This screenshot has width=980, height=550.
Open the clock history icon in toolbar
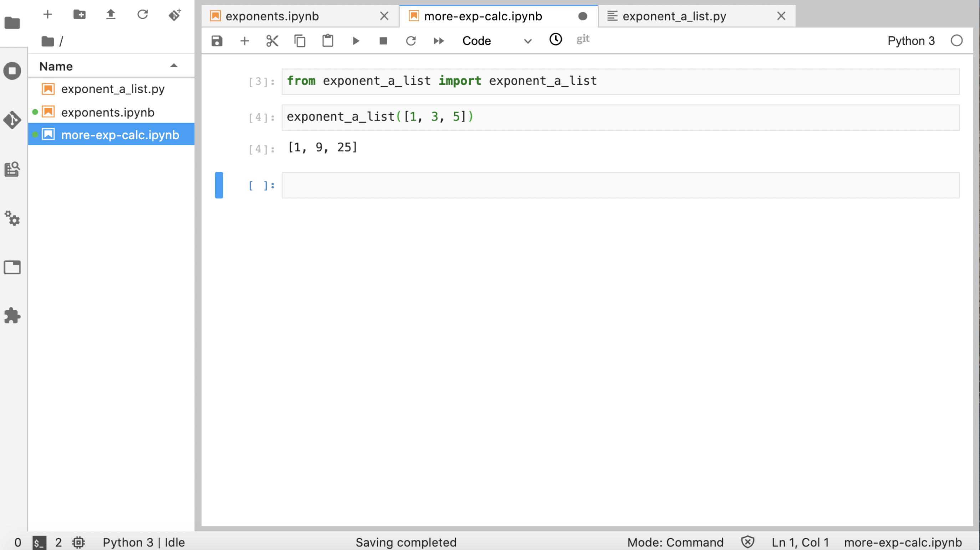pos(555,39)
